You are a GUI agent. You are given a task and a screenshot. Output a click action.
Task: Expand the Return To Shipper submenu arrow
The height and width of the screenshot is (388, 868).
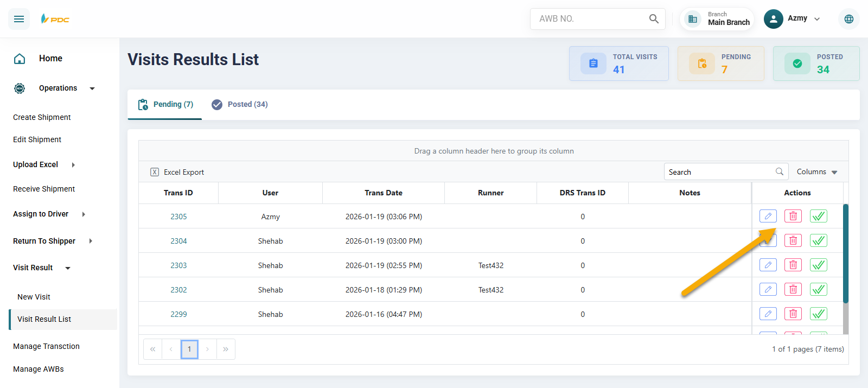[x=91, y=241]
